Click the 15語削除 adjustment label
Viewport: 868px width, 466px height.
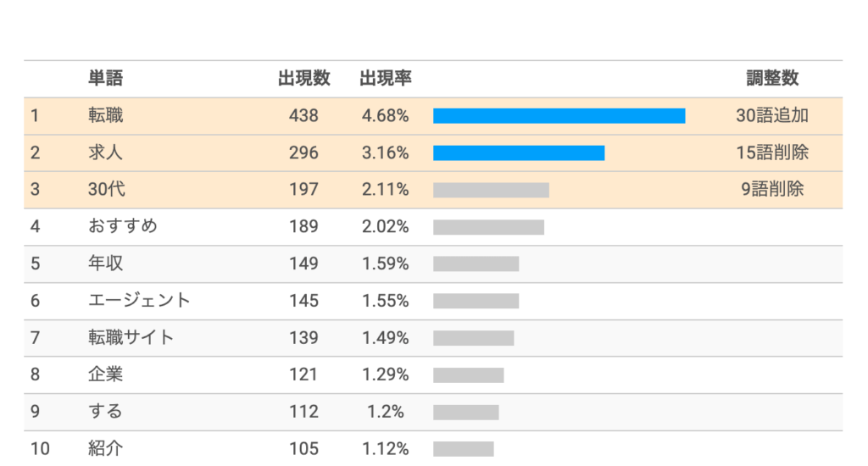tap(771, 153)
